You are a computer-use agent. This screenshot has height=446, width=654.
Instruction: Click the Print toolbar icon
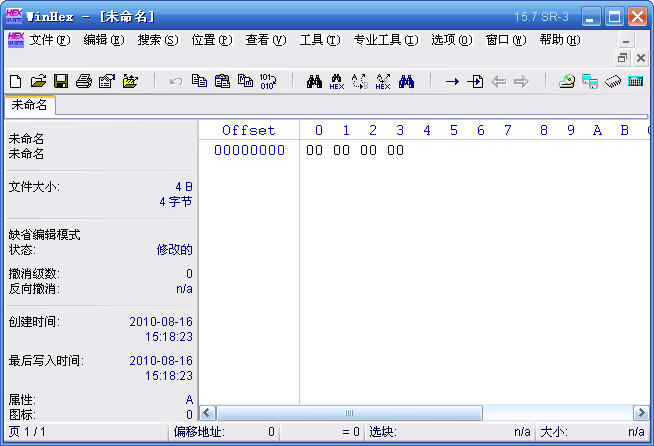[84, 82]
